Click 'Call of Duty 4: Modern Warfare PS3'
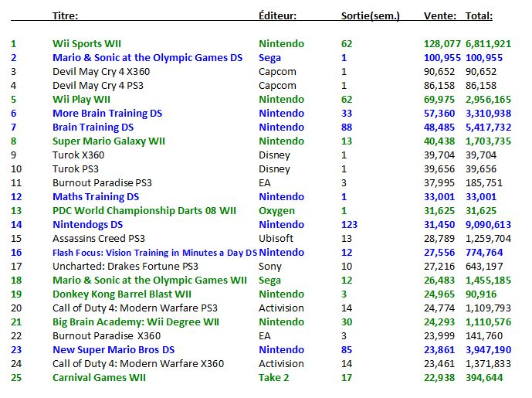 coord(134,308)
